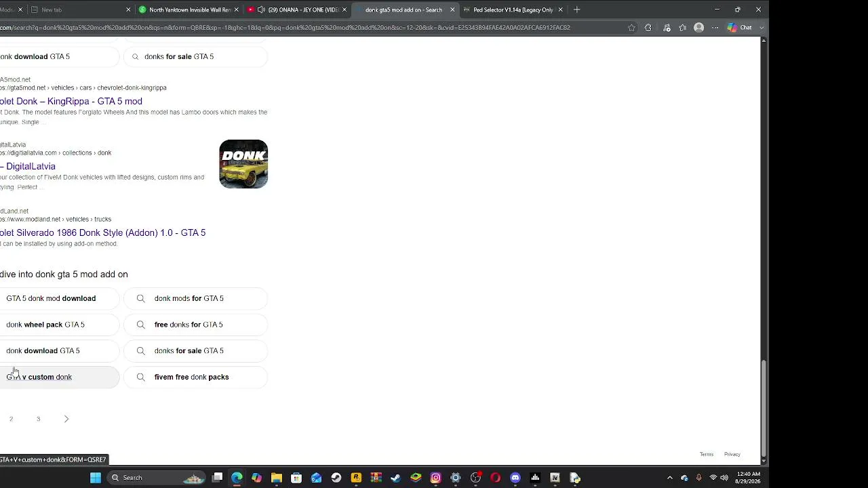
Task: Open the Favorites hub icon
Action: pos(683,28)
